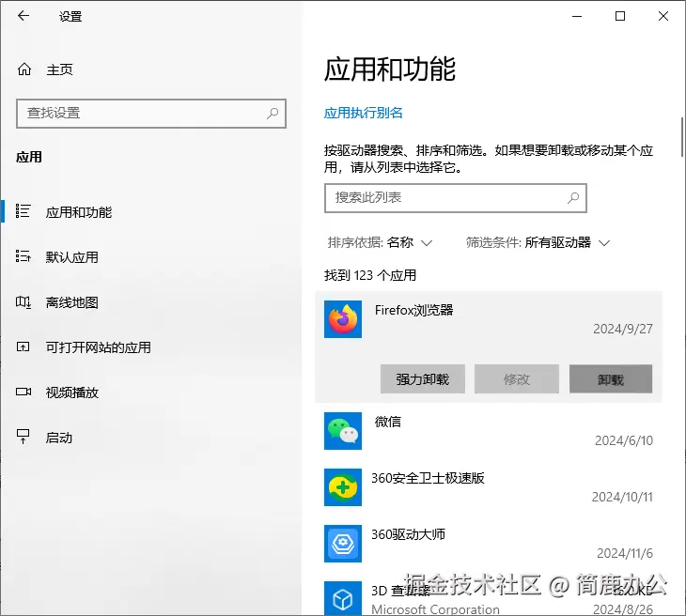686x616 pixels.
Task: Open the 默认应用 section
Action: click(72, 257)
